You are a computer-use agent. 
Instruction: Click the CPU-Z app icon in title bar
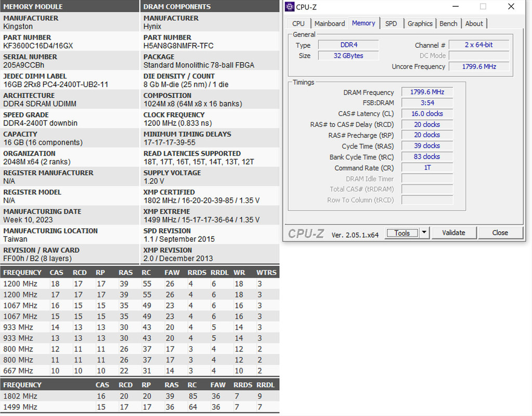[290, 7]
